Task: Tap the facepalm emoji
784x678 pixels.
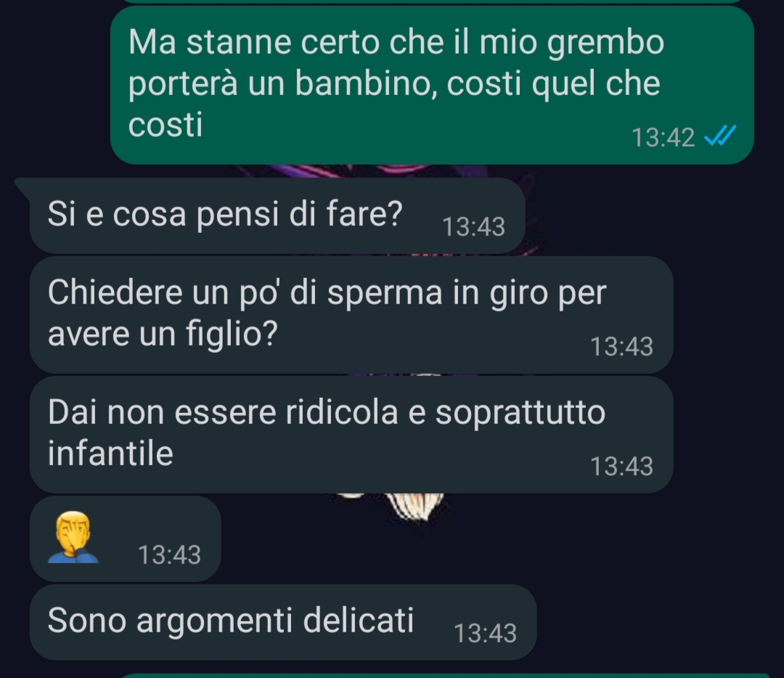Action: click(x=73, y=537)
